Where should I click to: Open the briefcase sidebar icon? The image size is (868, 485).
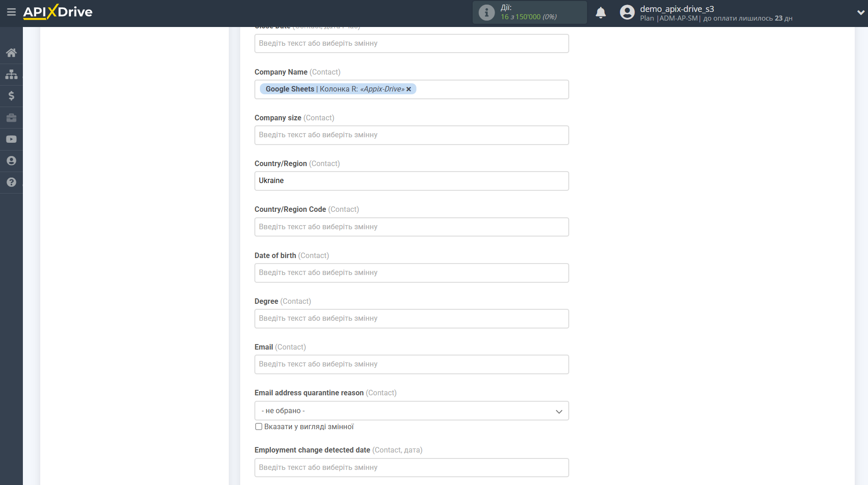click(11, 118)
